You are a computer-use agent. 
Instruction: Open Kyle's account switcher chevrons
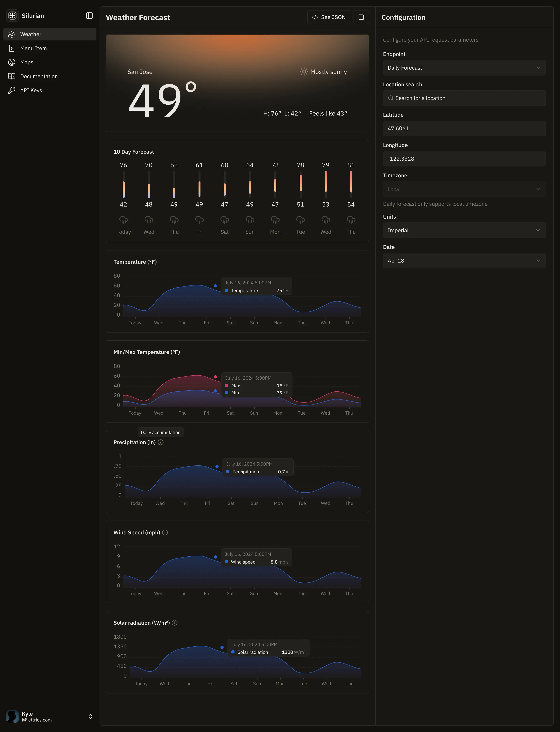(x=90, y=716)
